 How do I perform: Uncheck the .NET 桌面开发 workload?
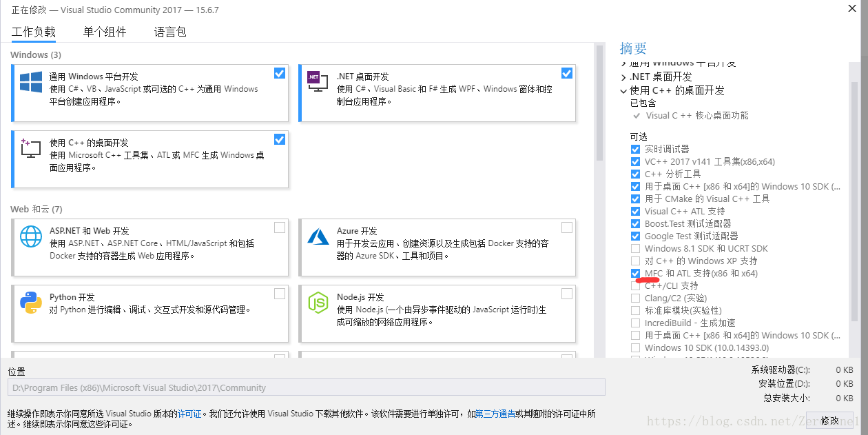[566, 73]
